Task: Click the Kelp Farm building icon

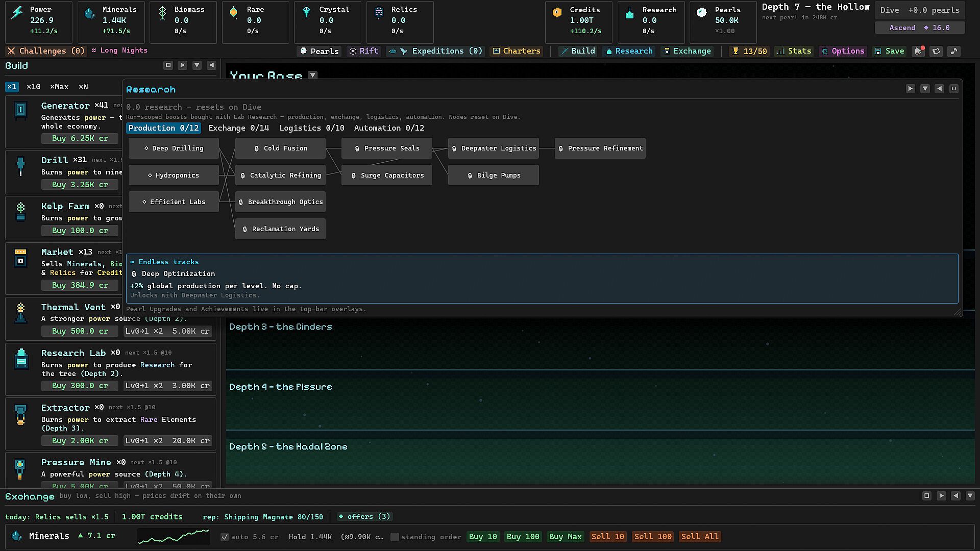Action: (20, 212)
